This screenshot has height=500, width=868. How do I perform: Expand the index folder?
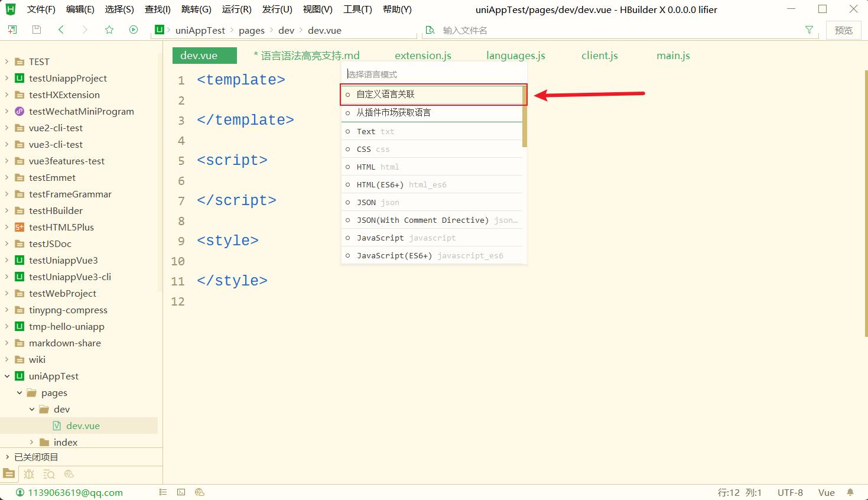click(x=32, y=442)
